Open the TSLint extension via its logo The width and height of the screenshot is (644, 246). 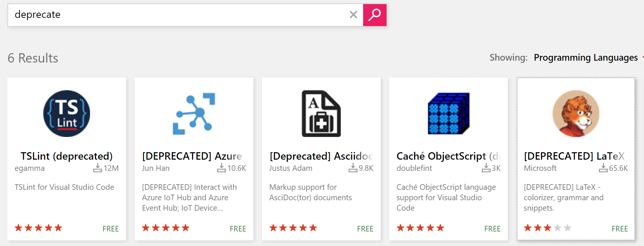[x=66, y=114]
